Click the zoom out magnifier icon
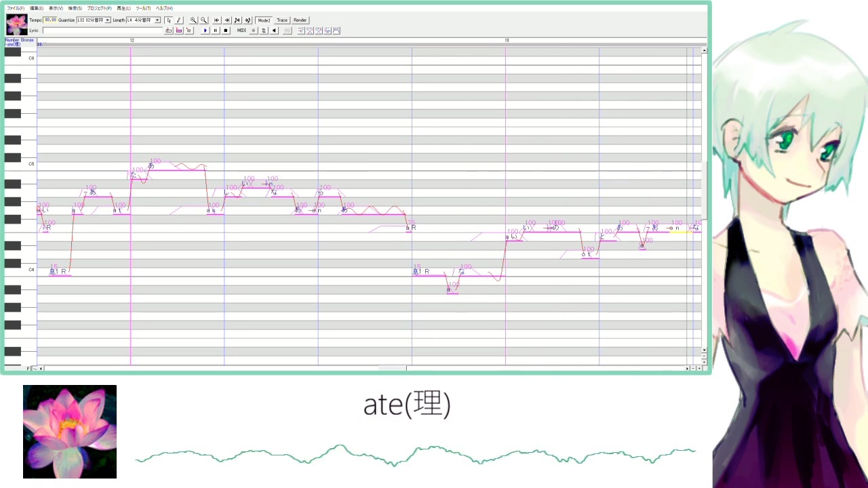This screenshot has width=868, height=488. [x=203, y=20]
